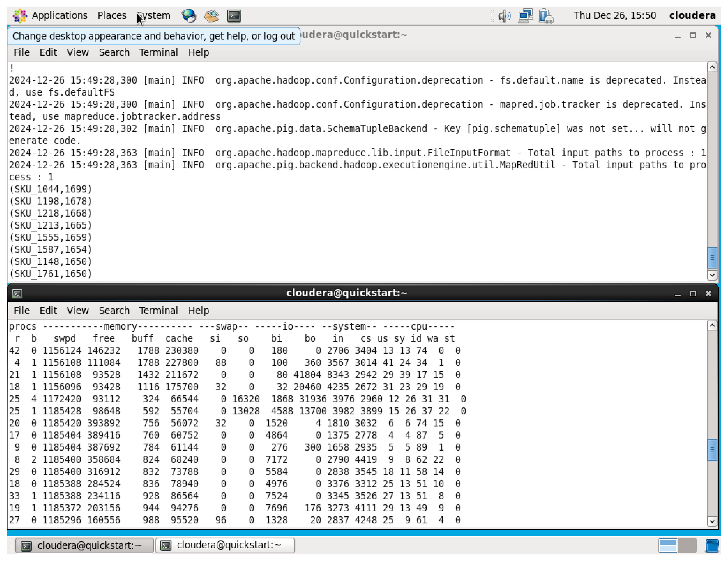Launch the web browser from the top panel

189,15
